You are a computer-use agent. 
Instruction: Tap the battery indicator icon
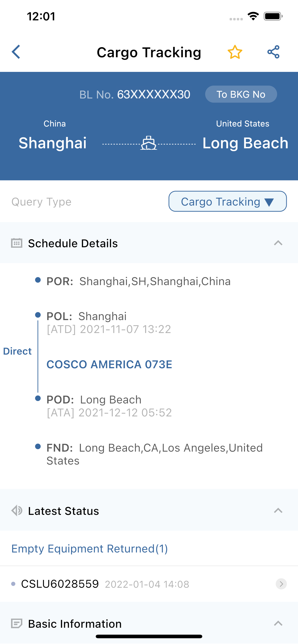point(273,16)
